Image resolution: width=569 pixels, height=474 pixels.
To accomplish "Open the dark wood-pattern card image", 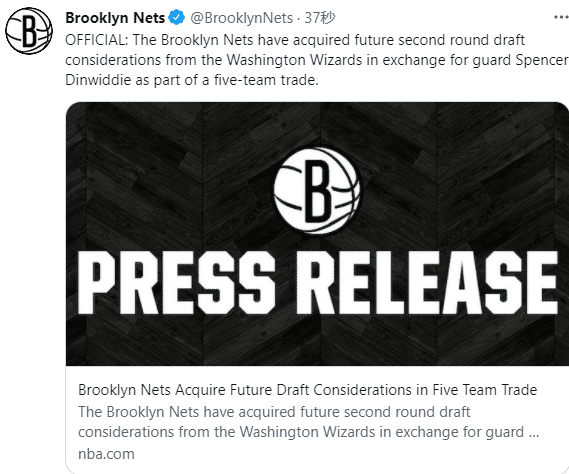I will coord(317,234).
